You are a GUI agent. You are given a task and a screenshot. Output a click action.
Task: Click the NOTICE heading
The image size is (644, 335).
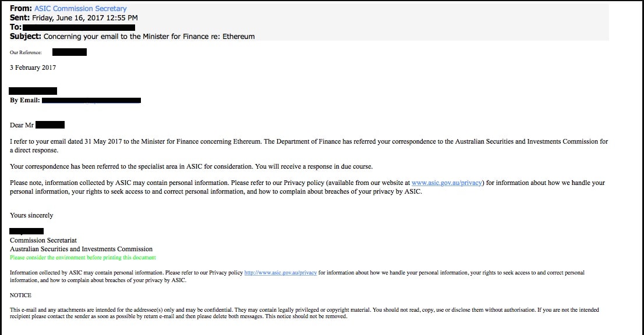pos(20,295)
